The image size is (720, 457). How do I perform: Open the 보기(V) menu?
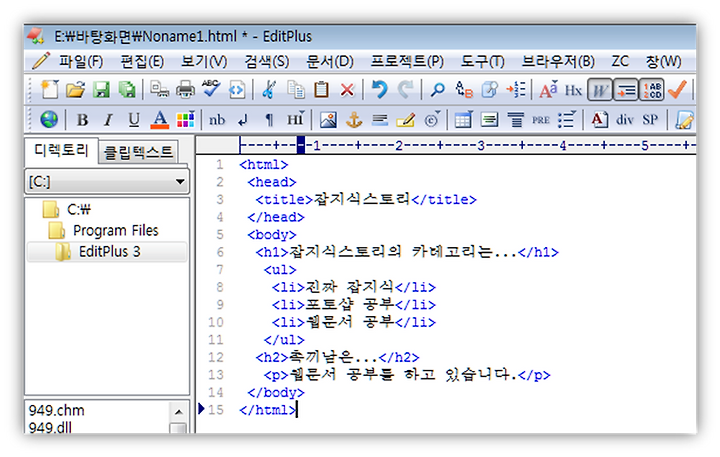pos(204,61)
